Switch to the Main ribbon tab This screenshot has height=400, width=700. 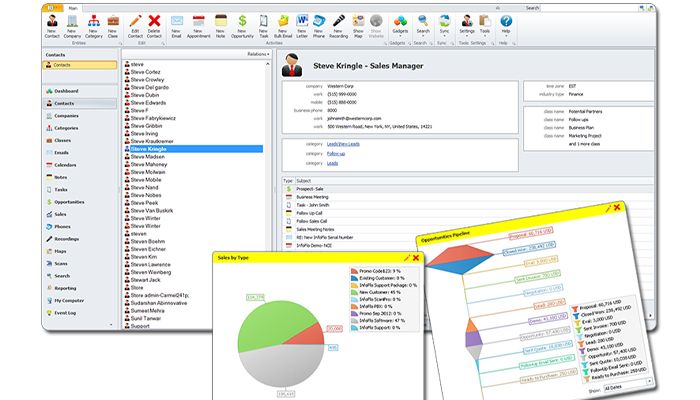73,8
